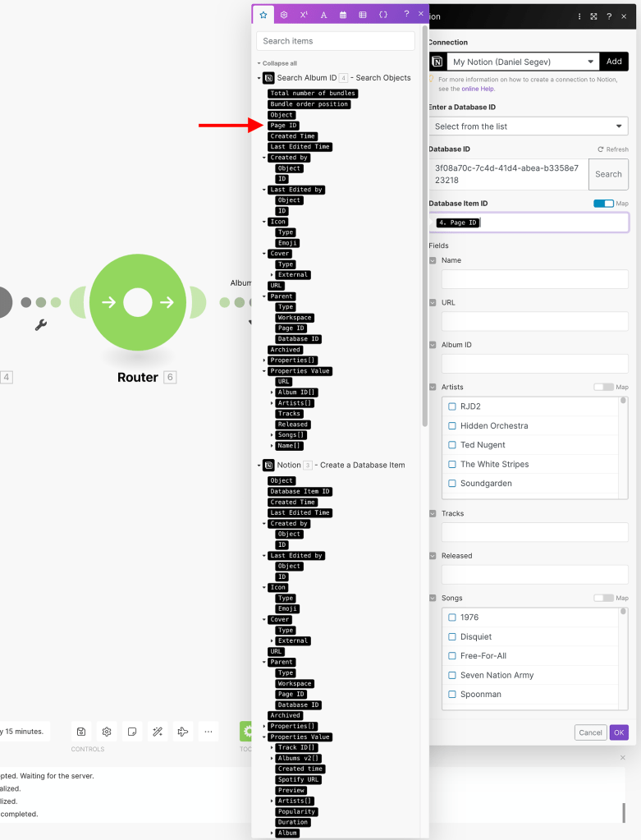
Task: Expand the Track ID[] array item
Action: tap(272, 747)
